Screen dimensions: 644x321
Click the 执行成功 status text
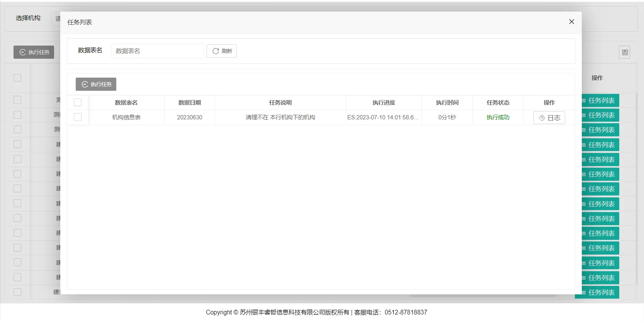point(498,117)
